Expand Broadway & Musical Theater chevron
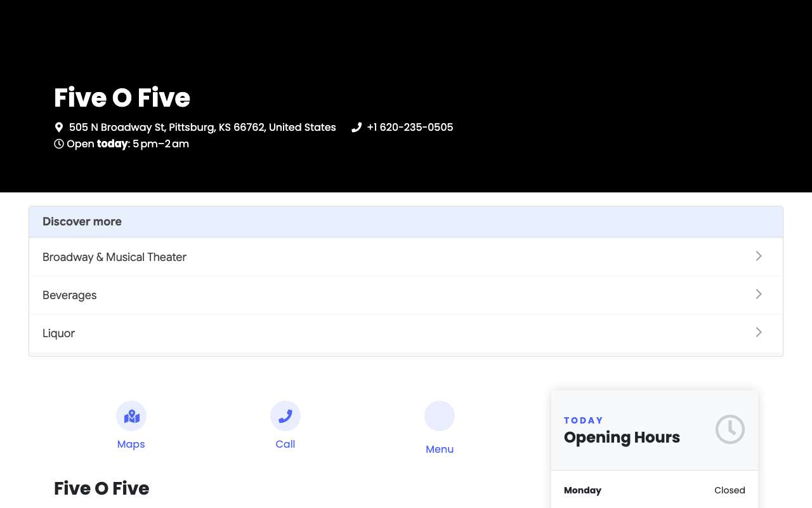The height and width of the screenshot is (508, 812). (x=759, y=256)
